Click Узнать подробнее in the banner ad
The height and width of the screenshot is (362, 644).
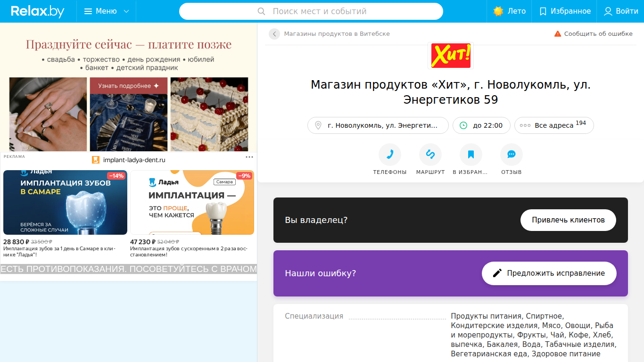[x=129, y=86]
